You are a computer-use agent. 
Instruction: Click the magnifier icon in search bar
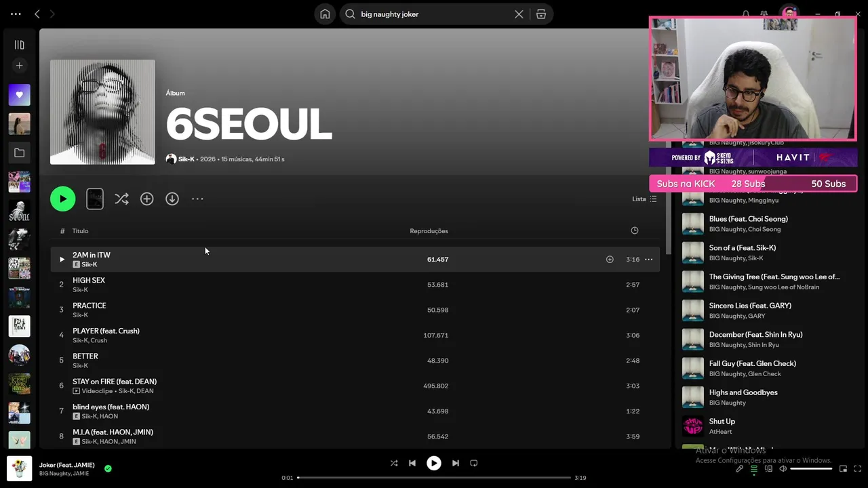tap(351, 14)
